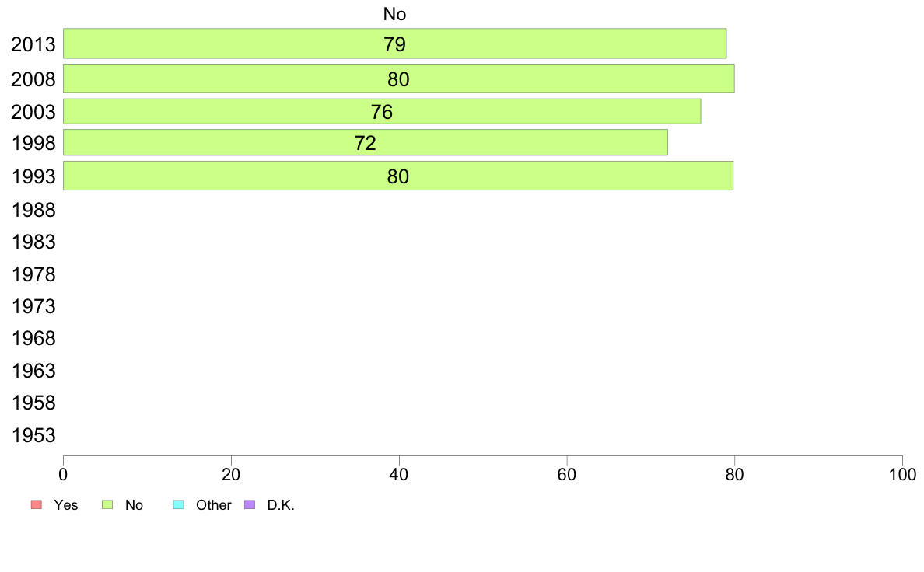Click the 1953 year label
The width and height of the screenshot is (924, 572).
click(33, 435)
